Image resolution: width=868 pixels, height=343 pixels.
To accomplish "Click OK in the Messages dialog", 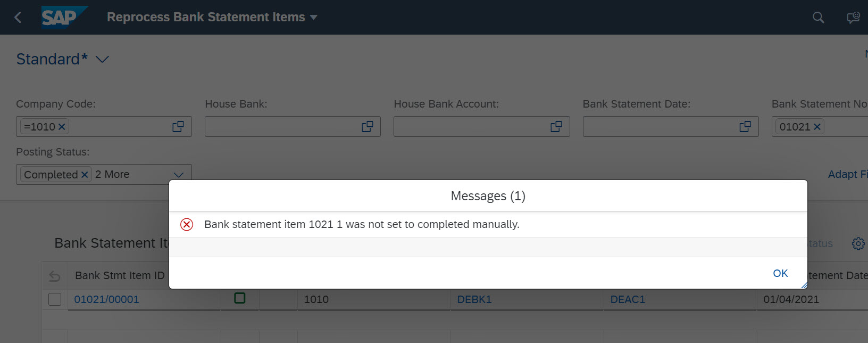I will 780,273.
